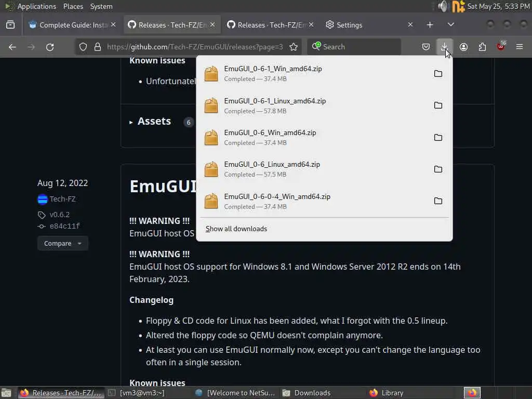Open the Applications menu
Viewport: 532px width, 399px height.
tap(37, 6)
